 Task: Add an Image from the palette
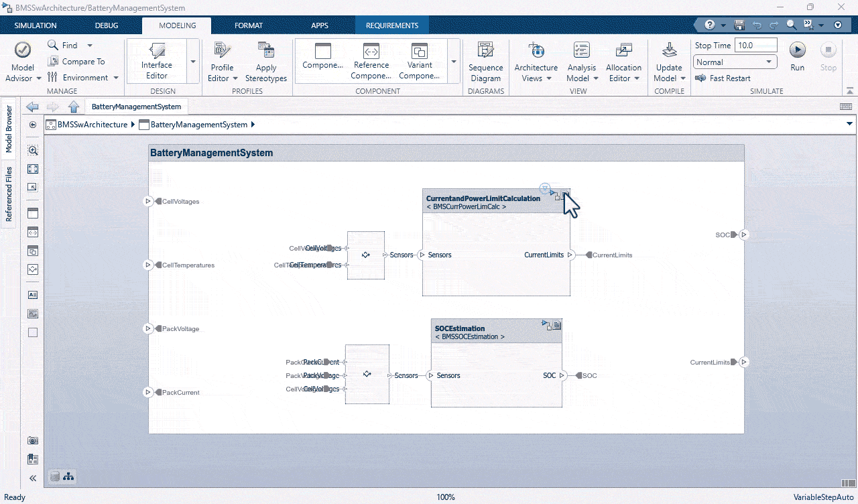[33, 313]
